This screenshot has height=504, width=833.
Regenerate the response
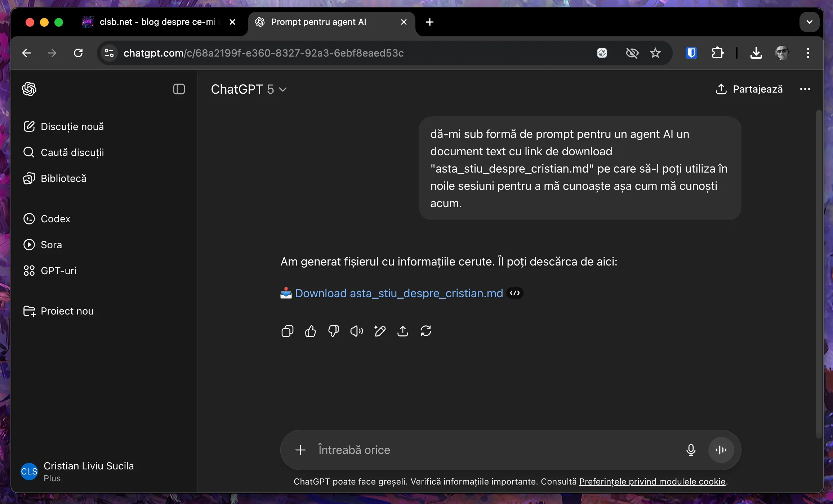tap(426, 331)
